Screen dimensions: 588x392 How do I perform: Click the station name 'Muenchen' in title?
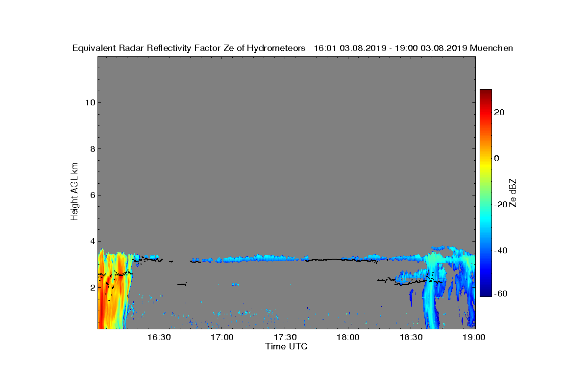(x=491, y=48)
